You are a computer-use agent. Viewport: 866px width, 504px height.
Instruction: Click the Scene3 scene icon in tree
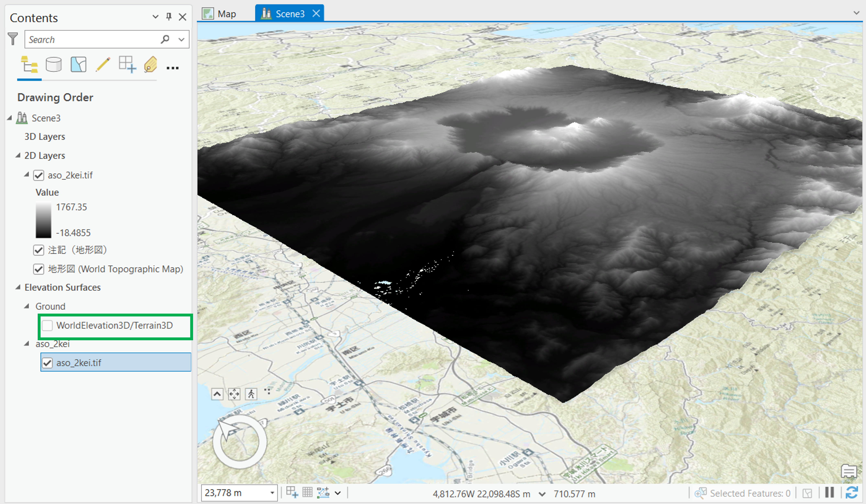[x=22, y=118]
